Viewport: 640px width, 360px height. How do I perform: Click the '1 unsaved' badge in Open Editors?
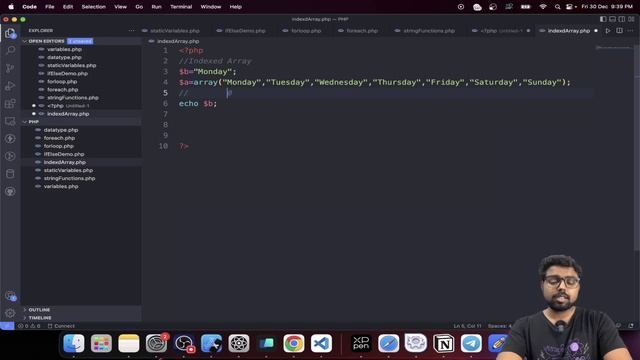coord(80,41)
